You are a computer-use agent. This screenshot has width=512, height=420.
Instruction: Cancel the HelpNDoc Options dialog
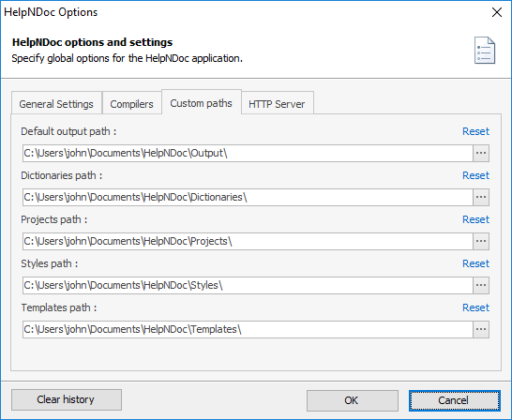tap(454, 400)
